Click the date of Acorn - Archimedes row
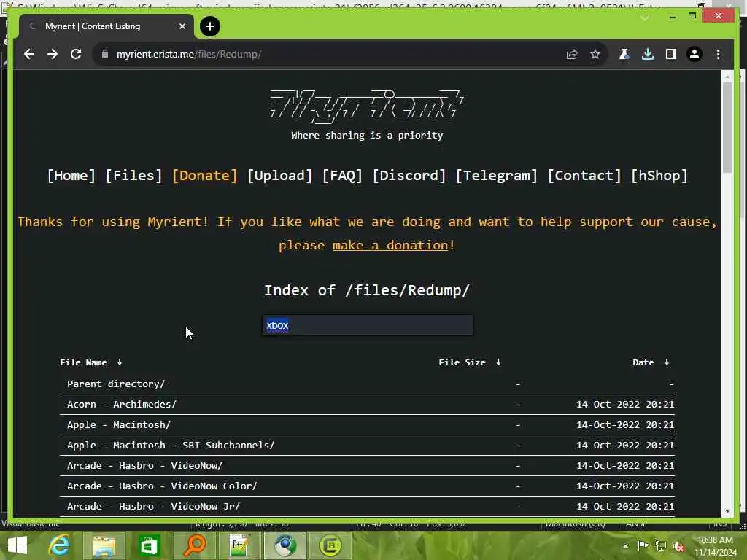This screenshot has width=747, height=560. click(x=625, y=404)
